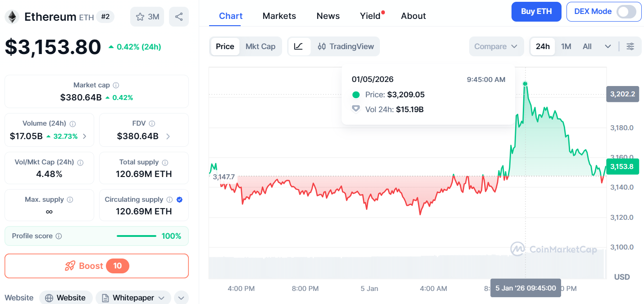Click the chart peak point marker
Viewport: 644px width, 304px height.
[x=525, y=84]
